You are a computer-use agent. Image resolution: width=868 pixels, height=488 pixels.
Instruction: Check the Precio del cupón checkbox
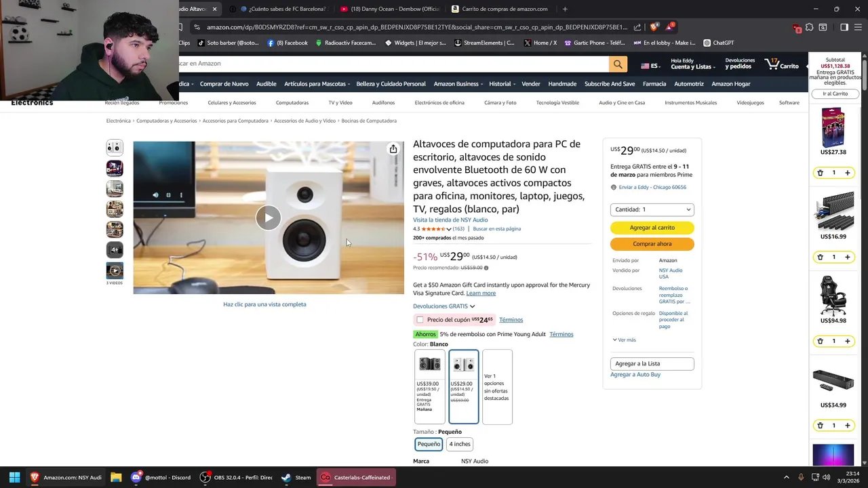[420, 320]
